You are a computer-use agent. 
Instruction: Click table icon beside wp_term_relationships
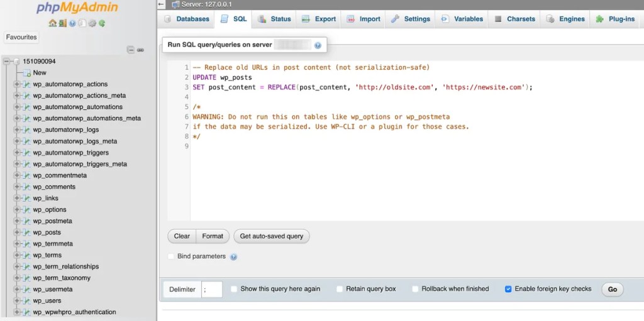tap(27, 266)
